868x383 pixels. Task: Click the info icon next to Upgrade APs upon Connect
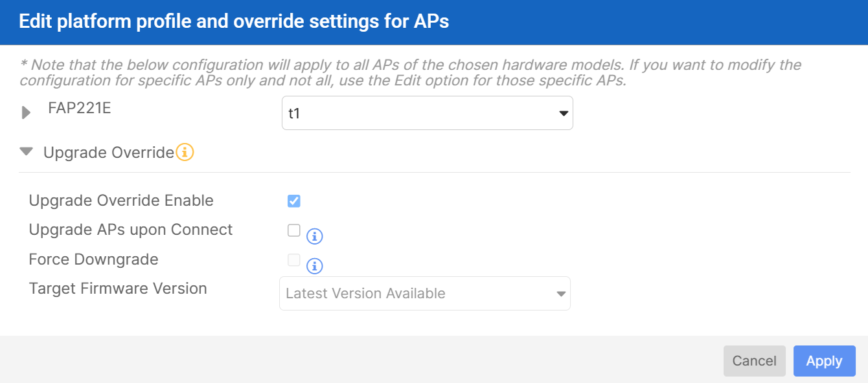(315, 236)
